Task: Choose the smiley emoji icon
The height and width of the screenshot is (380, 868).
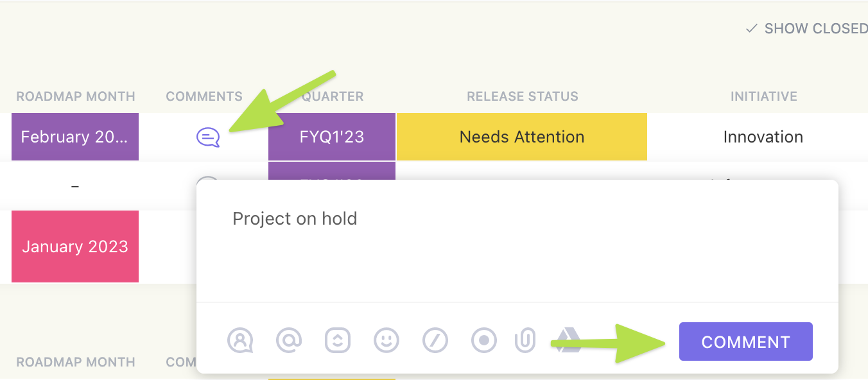Action: click(x=386, y=341)
